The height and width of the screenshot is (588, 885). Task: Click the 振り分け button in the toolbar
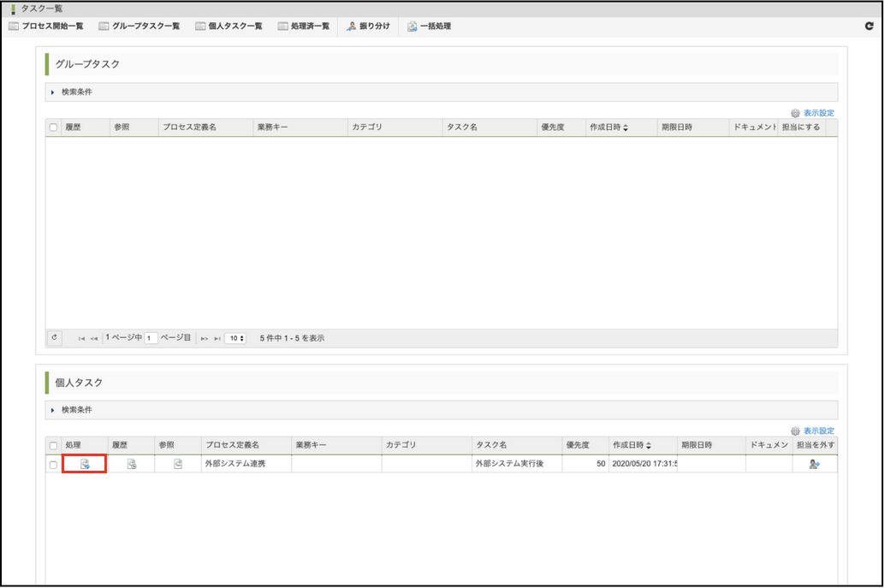[x=368, y=26]
